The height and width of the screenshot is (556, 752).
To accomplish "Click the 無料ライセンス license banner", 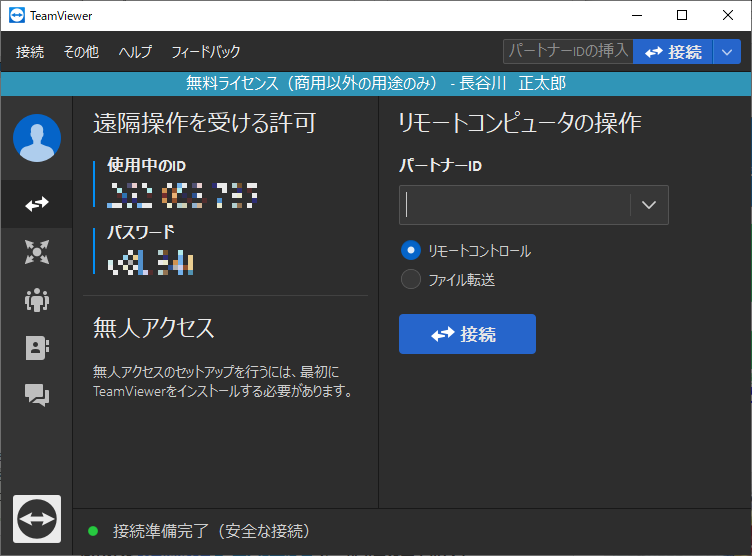I will [376, 83].
